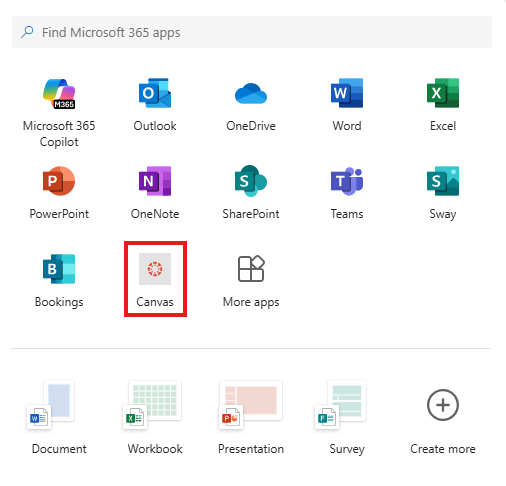The height and width of the screenshot is (486, 506).
Task: Launch the Canvas app
Action: 155,269
